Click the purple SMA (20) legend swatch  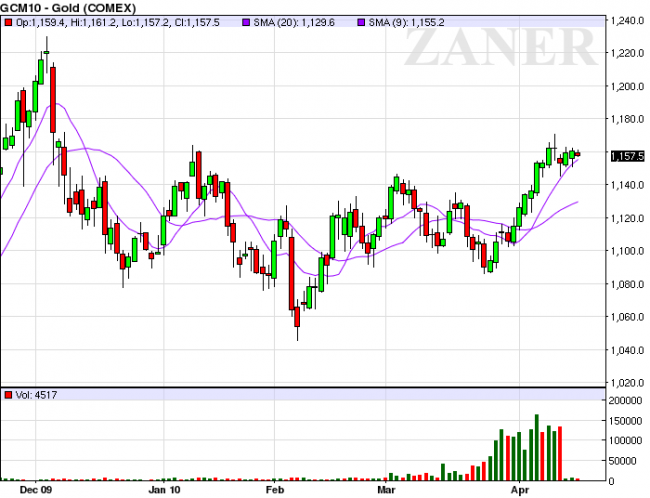pos(246,22)
